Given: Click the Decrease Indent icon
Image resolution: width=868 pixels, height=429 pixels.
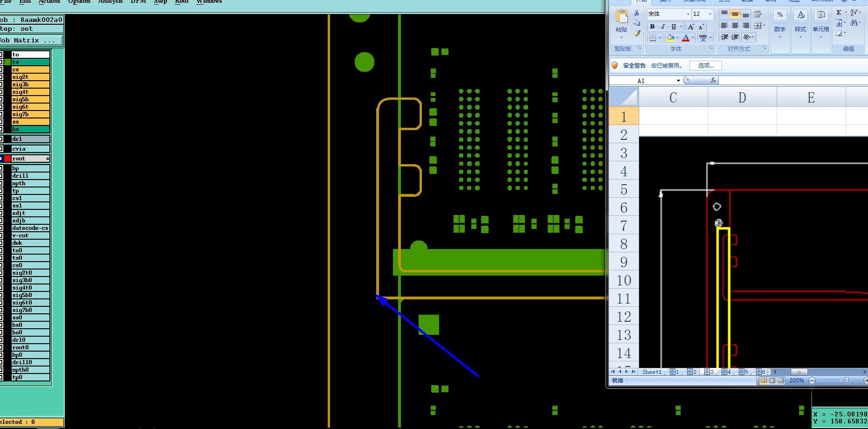Looking at the screenshot, I should point(724,37).
